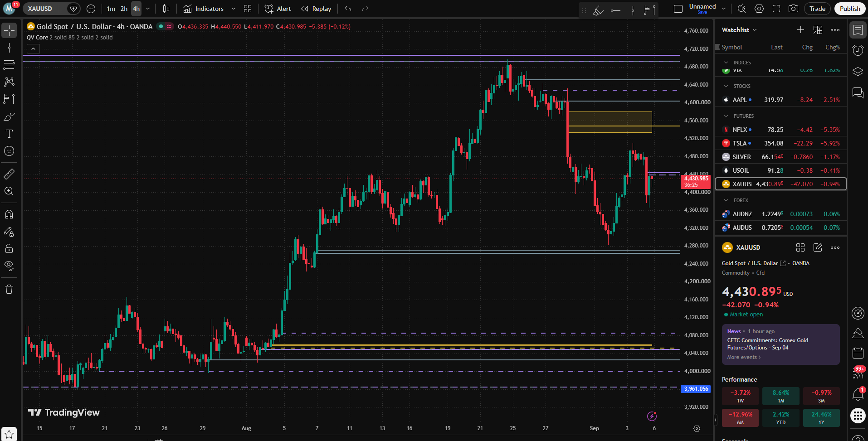Select AUDNZ in the watchlist
This screenshot has width=868, height=441.
click(781, 214)
